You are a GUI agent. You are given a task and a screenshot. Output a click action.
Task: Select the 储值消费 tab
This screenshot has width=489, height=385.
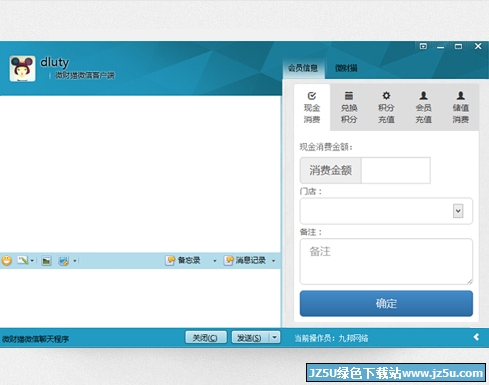click(461, 107)
